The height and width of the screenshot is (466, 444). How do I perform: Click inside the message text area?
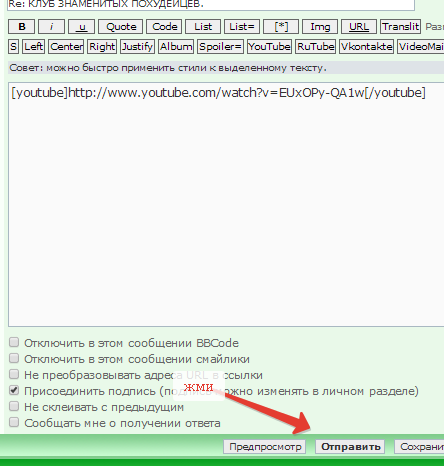pyautogui.click(x=226, y=203)
